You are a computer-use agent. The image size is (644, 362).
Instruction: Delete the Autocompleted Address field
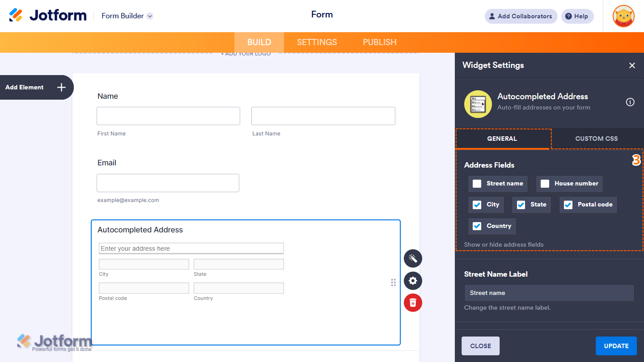point(413,303)
